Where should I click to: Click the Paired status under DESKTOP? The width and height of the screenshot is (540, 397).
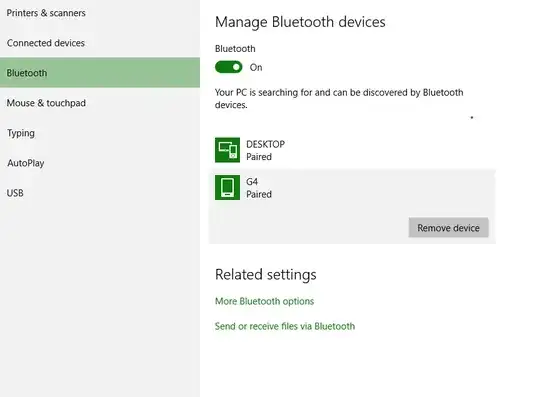tap(259, 157)
